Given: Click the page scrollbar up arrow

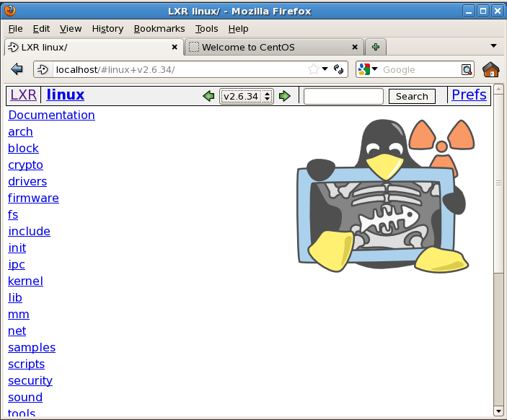Looking at the screenshot, I should click(499, 88).
